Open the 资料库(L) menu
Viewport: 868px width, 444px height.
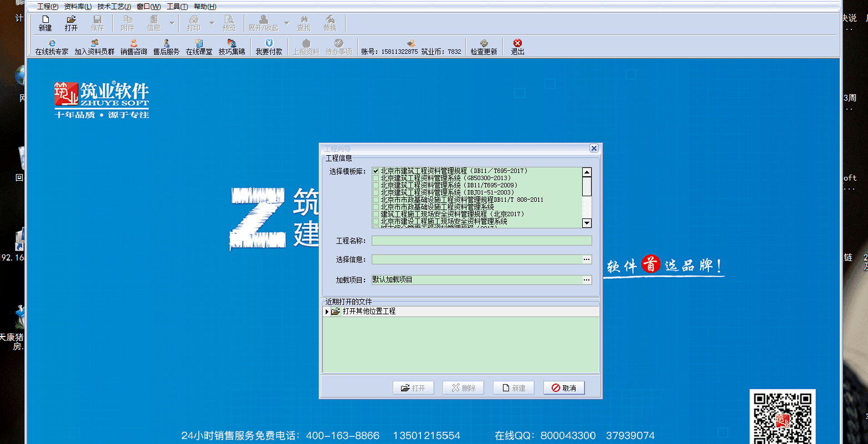[78, 7]
